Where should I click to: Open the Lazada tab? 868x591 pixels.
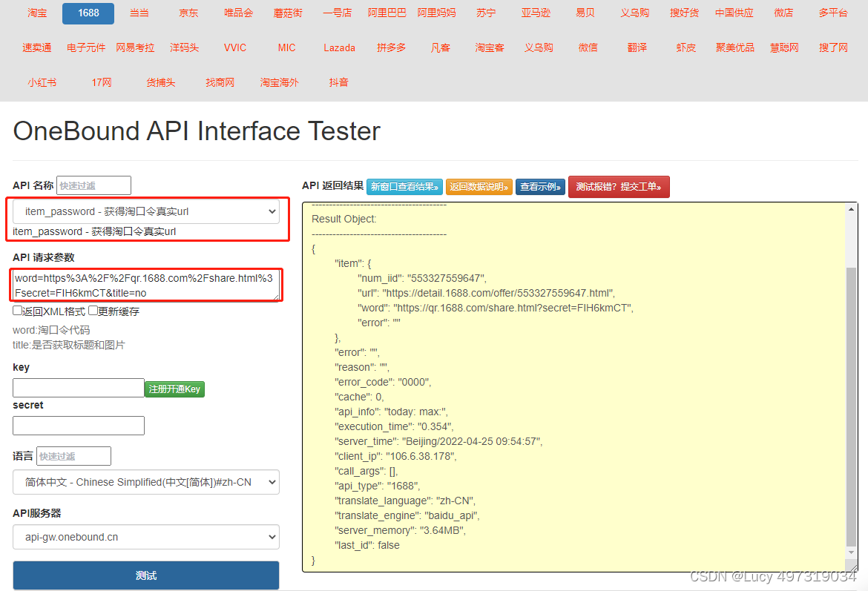point(339,47)
